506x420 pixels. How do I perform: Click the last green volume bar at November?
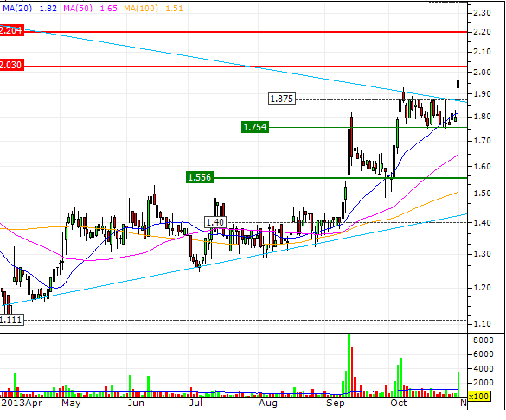tap(458, 385)
